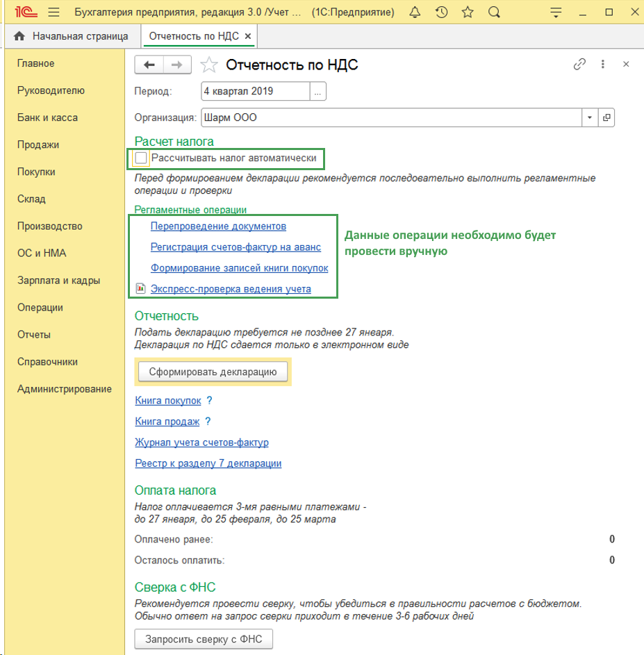
Task: Click the home icon of Начальная страница
Action: click(19, 36)
